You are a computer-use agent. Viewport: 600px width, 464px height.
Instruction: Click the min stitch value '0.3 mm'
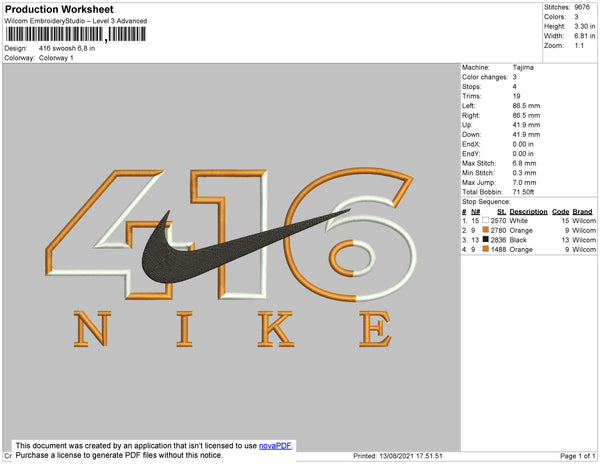pos(524,173)
